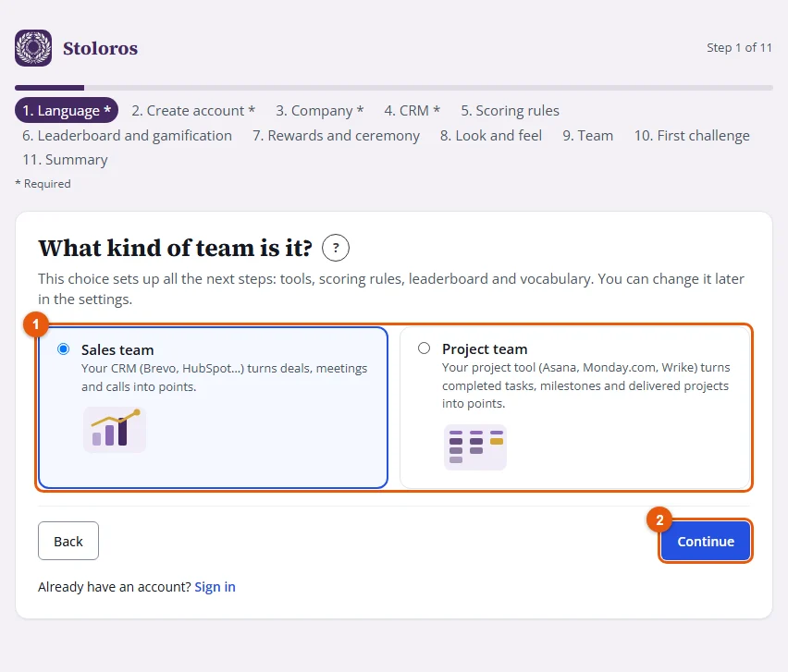The width and height of the screenshot is (788, 672).
Task: Go to step 7. Rewards and ceremony
Action: [337, 136]
